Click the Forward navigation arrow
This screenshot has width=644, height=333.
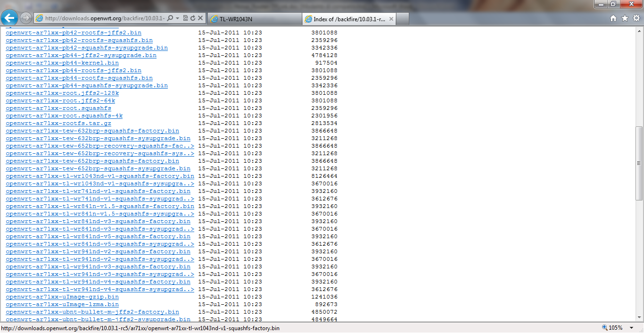(x=26, y=18)
